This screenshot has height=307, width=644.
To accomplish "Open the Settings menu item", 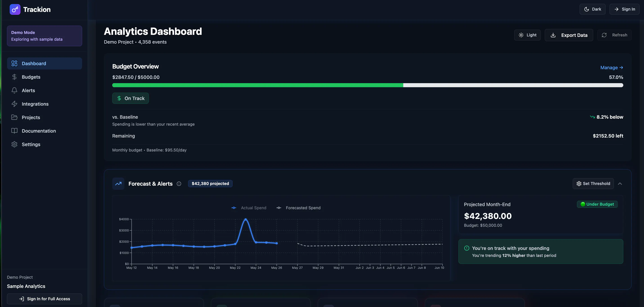I will (45, 144).
